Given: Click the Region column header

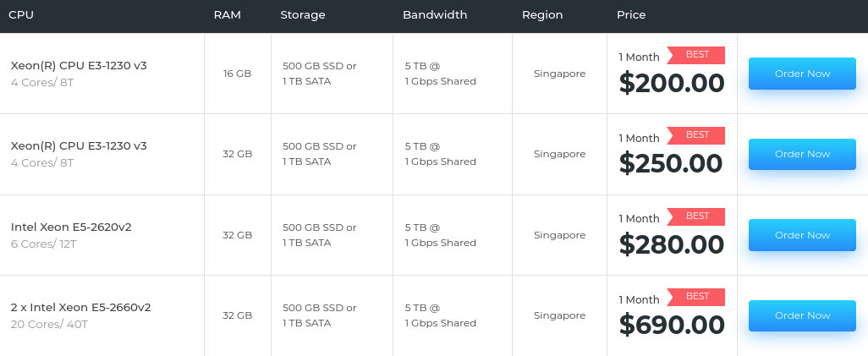Looking at the screenshot, I should (x=542, y=15).
